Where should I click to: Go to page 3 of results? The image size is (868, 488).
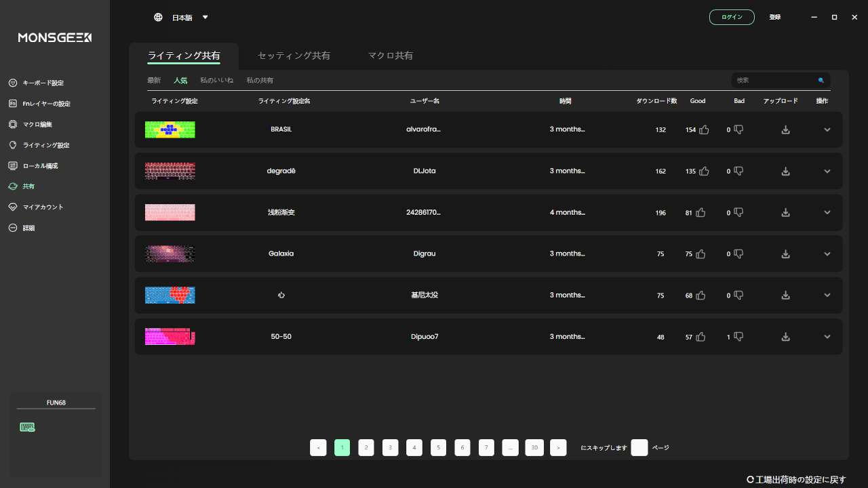[390, 447]
